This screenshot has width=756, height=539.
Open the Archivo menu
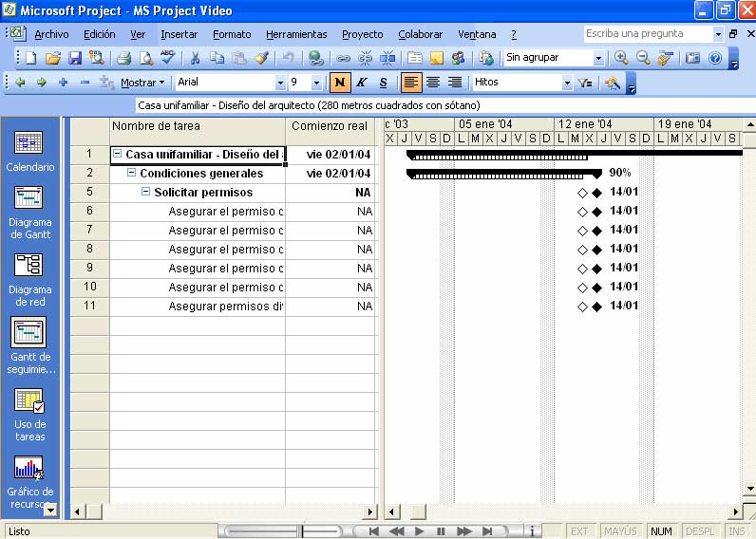coord(51,34)
